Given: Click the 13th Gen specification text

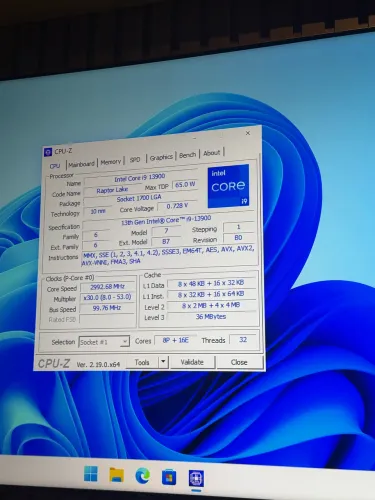Looking at the screenshot, I should (166, 220).
